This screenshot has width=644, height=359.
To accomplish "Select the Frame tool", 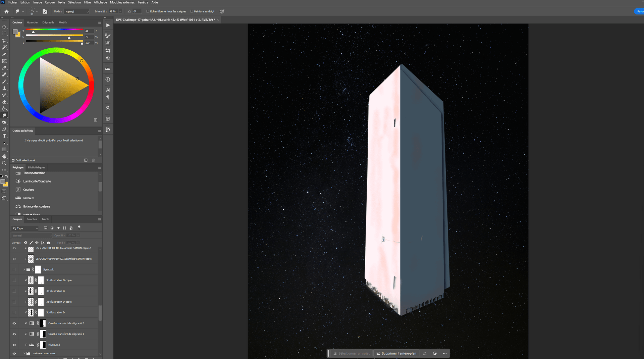I will (4, 61).
